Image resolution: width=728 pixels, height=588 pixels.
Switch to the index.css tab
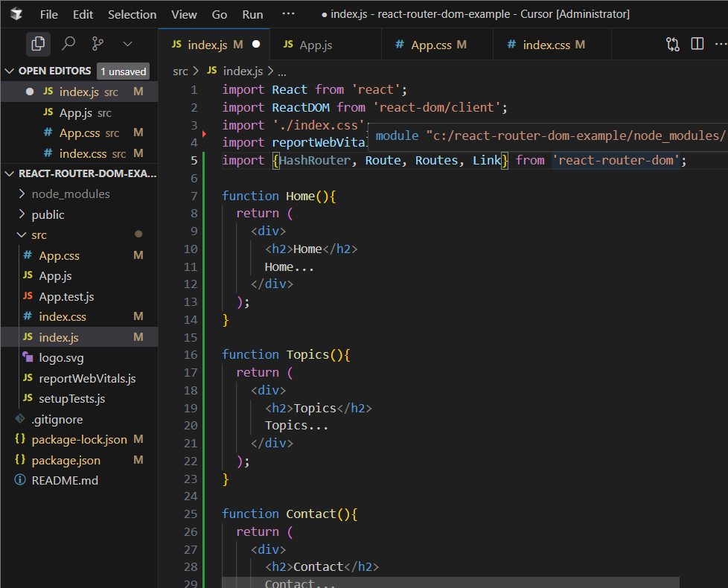[x=546, y=45]
